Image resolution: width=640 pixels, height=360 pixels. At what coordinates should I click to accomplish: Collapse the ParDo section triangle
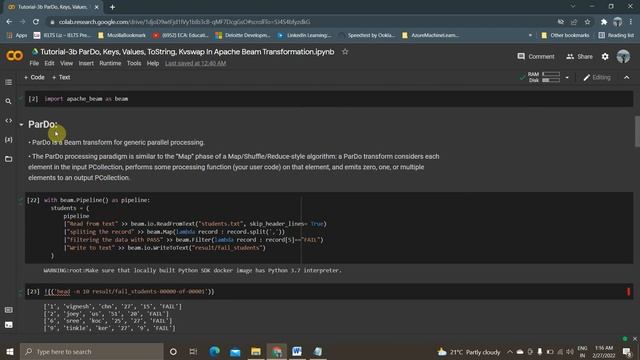(x=21, y=124)
